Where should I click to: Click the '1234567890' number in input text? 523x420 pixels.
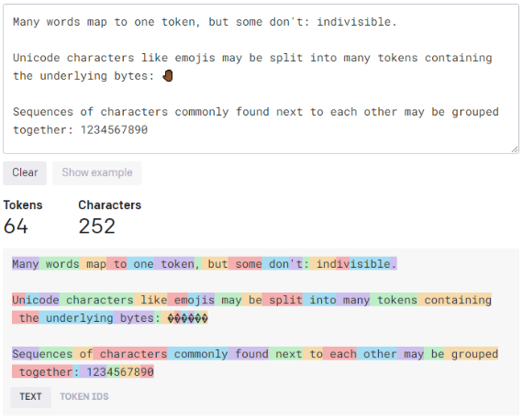point(114,129)
